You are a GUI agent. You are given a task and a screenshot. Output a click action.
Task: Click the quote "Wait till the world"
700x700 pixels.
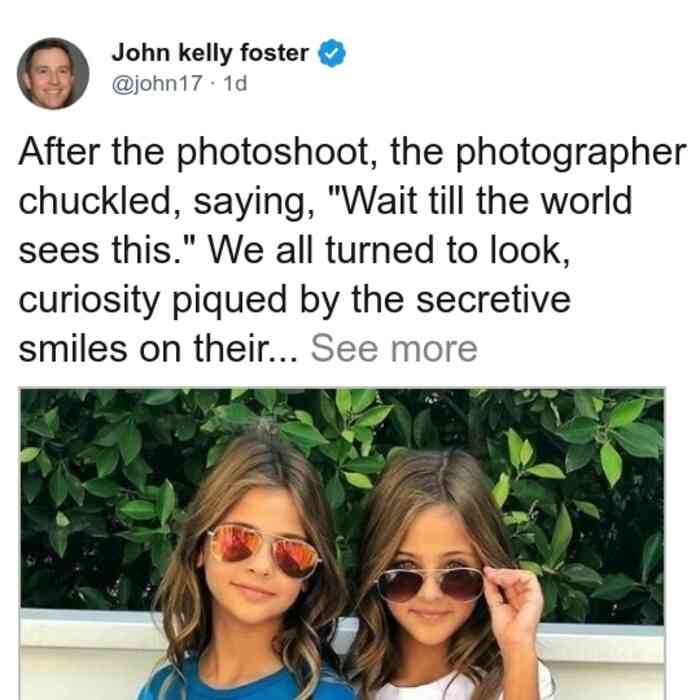coord(480,201)
